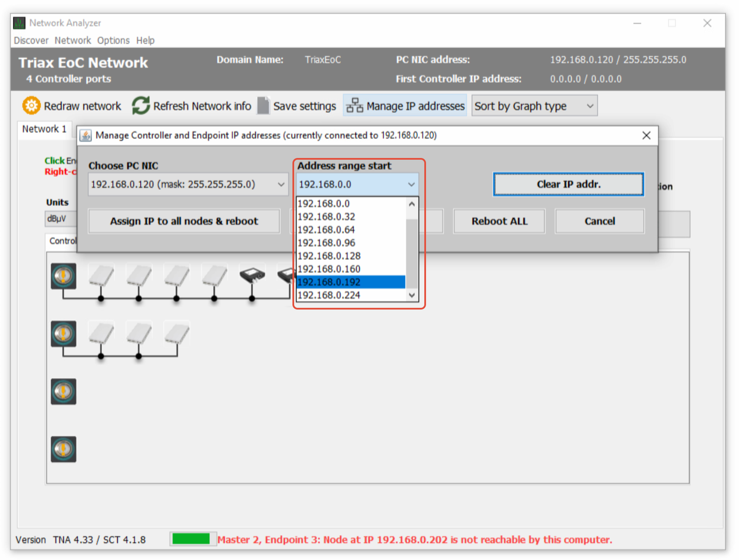Click the Save settings document icon
Image resolution: width=739 pixels, height=560 pixels.
point(263,106)
